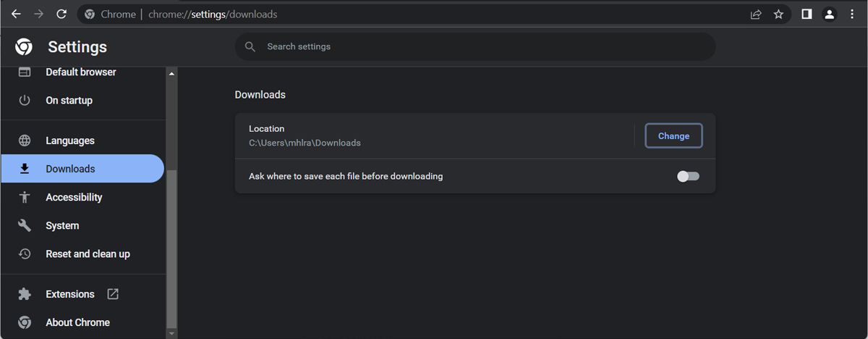Click the back navigation arrow
Viewport: 868px width, 339px height.
coord(16,14)
